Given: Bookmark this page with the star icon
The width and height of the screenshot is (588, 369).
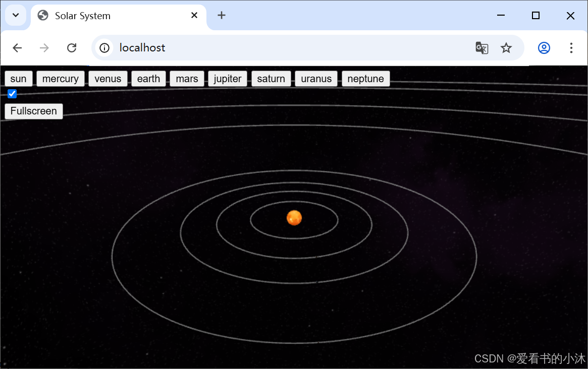Looking at the screenshot, I should point(506,48).
